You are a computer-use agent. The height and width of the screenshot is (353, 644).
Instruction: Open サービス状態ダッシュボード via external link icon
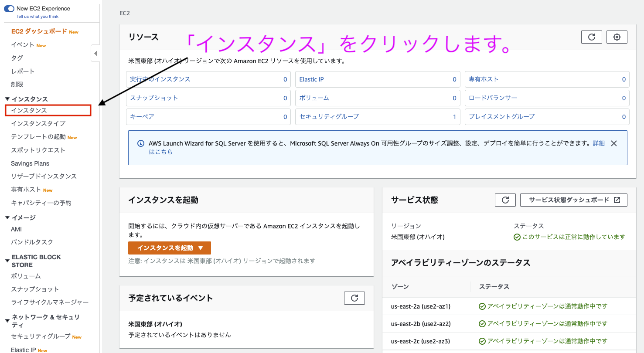574,200
